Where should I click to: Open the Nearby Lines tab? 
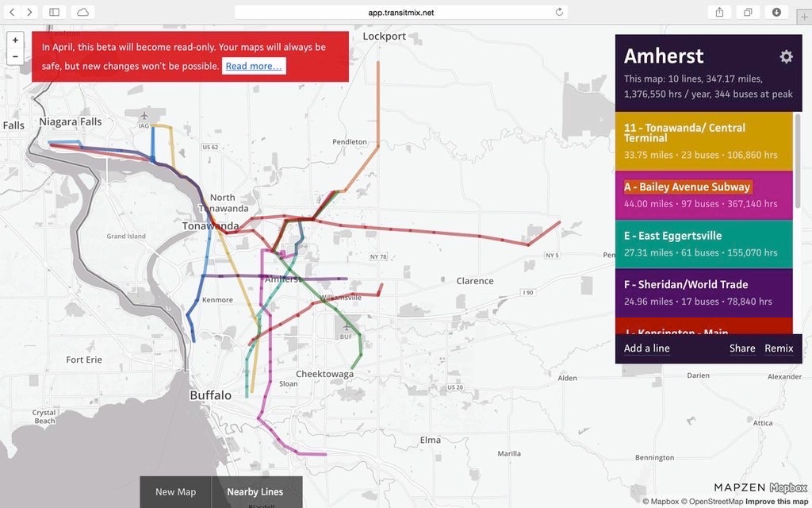point(255,492)
